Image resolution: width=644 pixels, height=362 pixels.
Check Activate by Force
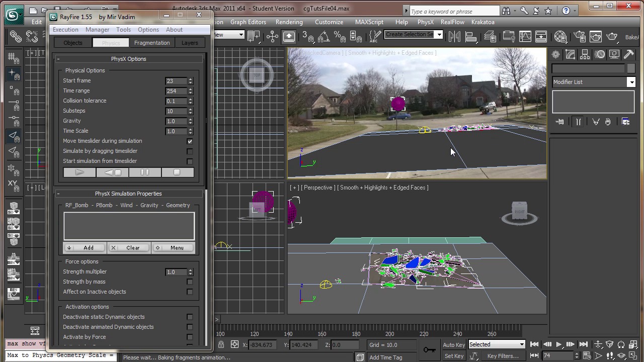[190, 337]
